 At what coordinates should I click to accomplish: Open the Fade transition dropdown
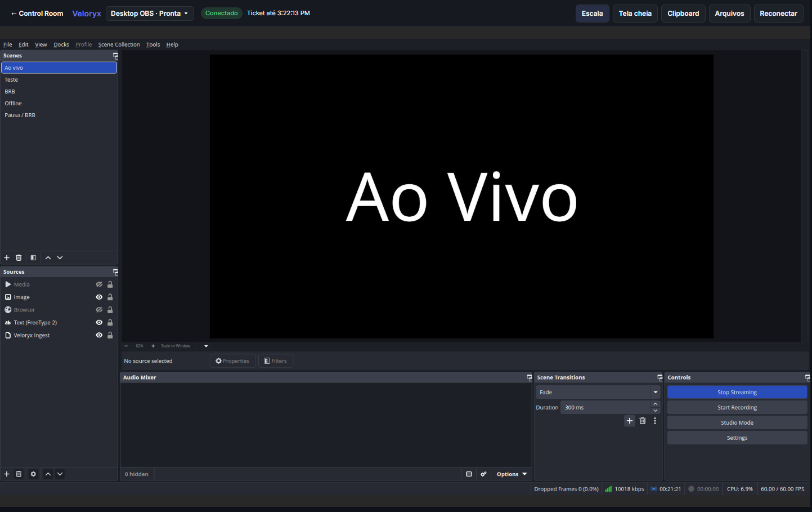[598, 392]
